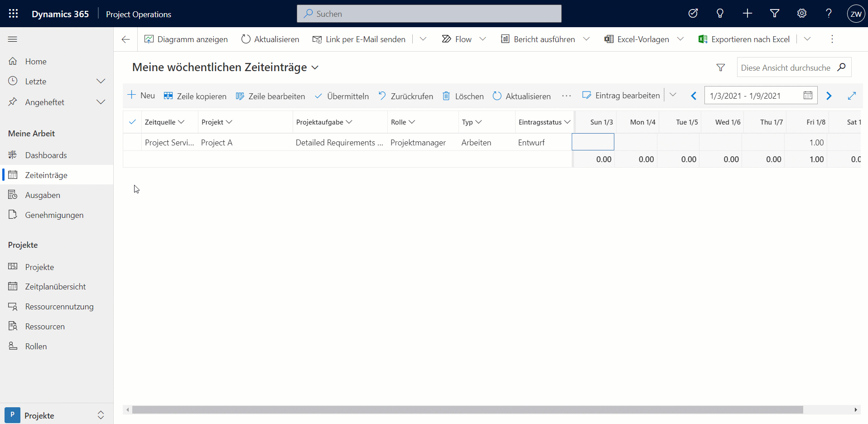Image resolution: width=868 pixels, height=424 pixels.
Task: Click the grid Aktualisieren button
Action: [522, 96]
